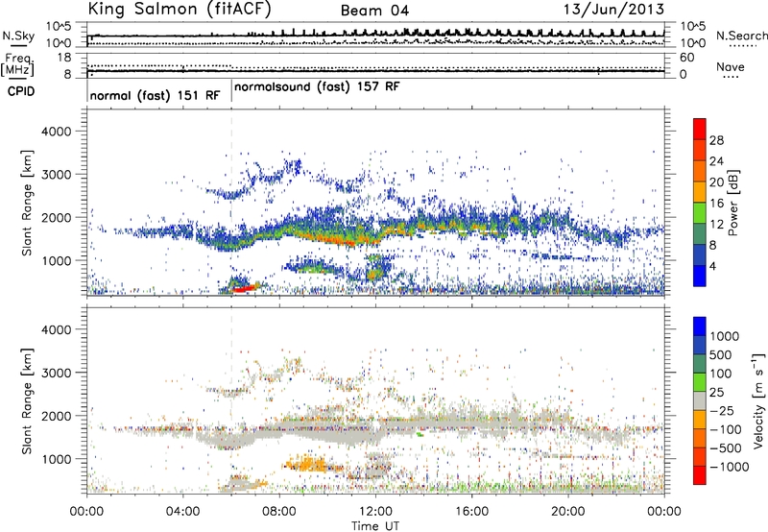Click the '-500' velocity scale label
Image resolution: width=768 pixels, height=532 pixels.
coord(726,448)
